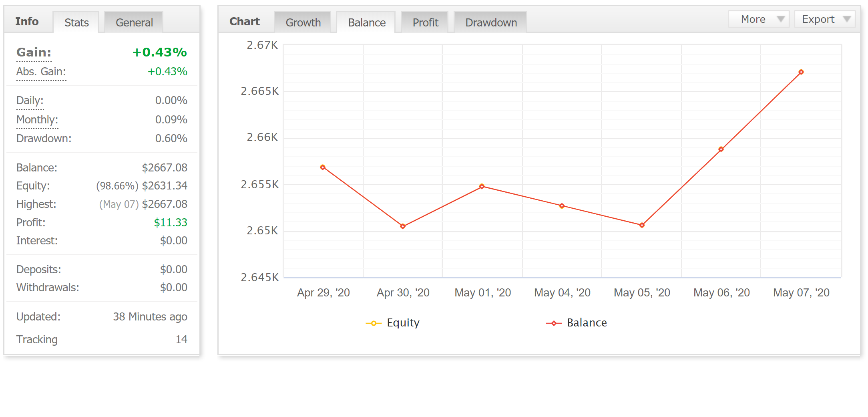Toggle the Balance series legend marker
868x417 pixels.
click(x=554, y=323)
